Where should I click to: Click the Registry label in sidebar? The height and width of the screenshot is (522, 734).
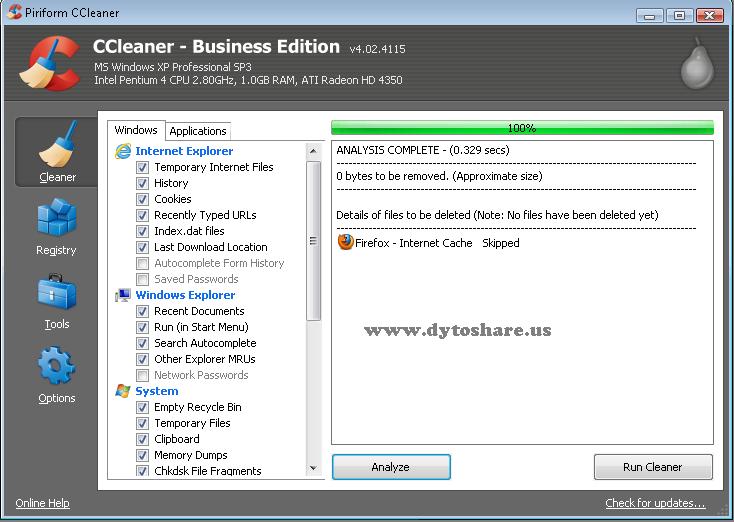click(x=56, y=250)
